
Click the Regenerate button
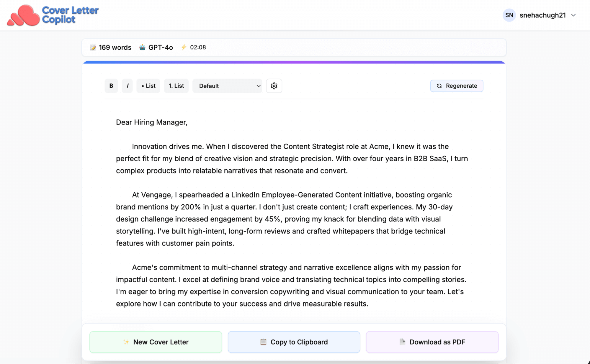[x=457, y=86]
